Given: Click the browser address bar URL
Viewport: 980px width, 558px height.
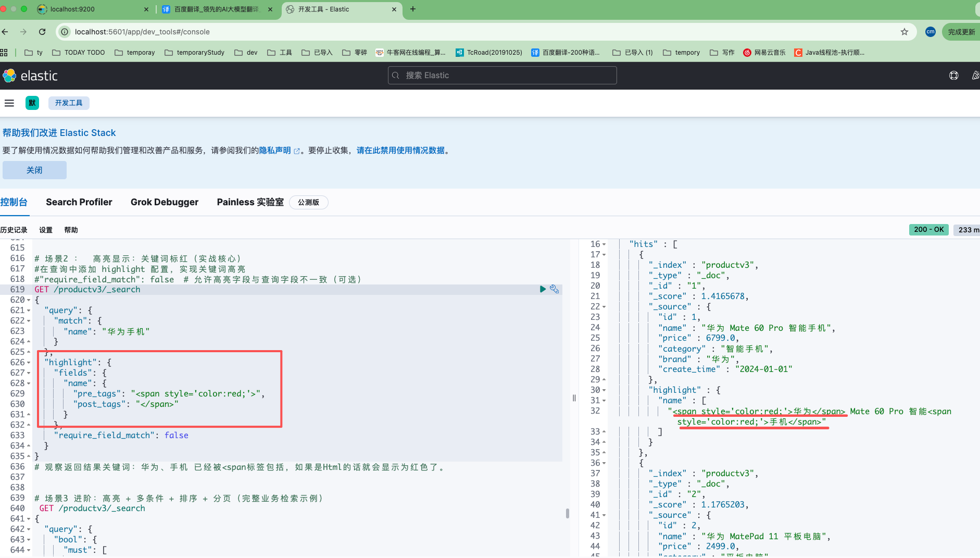Looking at the screenshot, I should (142, 32).
